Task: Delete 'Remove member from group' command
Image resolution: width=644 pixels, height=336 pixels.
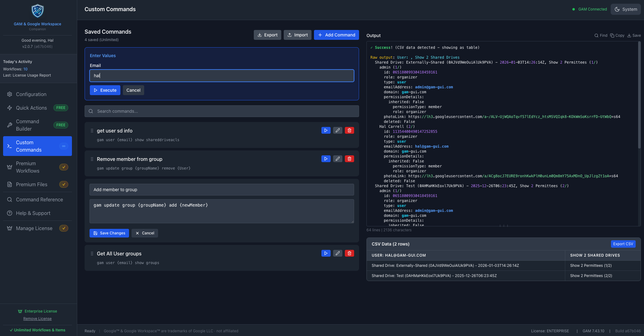Action: pyautogui.click(x=349, y=159)
